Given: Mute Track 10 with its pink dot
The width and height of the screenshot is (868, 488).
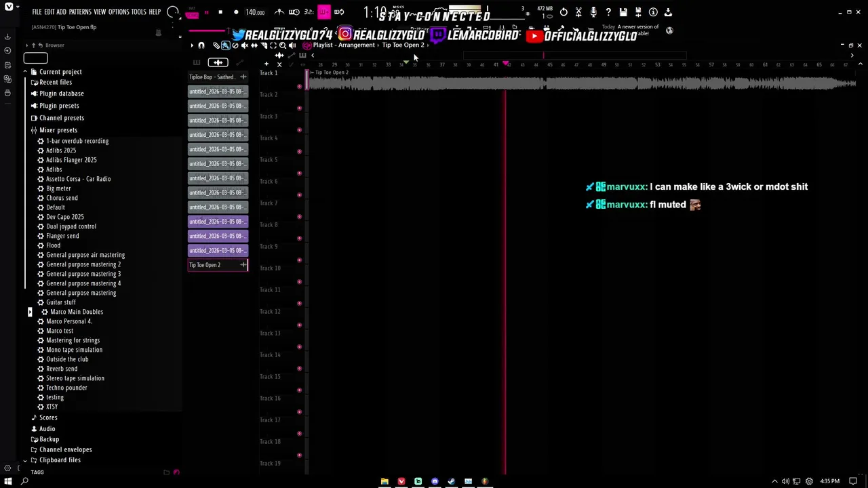Looking at the screenshot, I should point(299,282).
